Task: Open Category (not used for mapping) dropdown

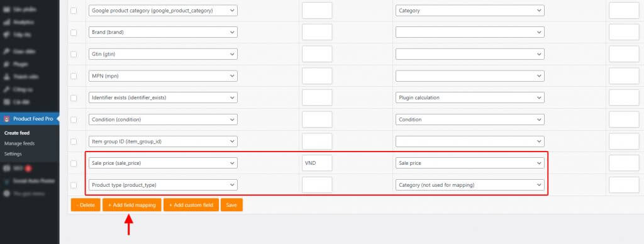Action: pos(470,185)
